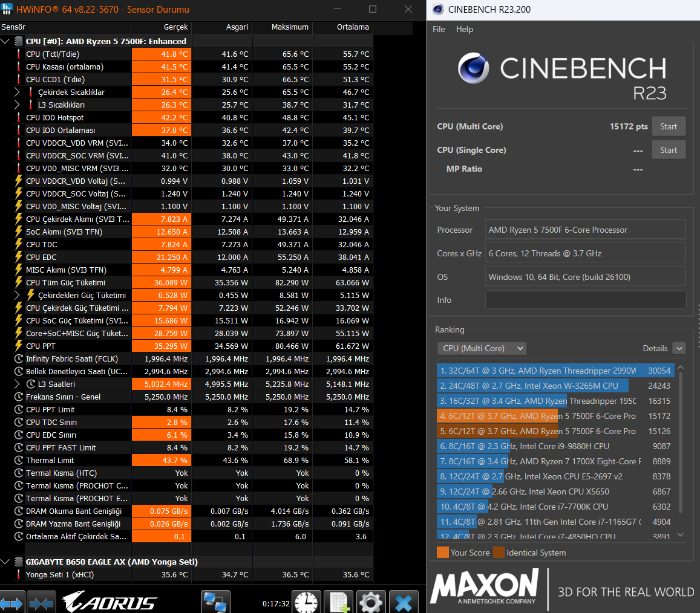Select the Termal Kısma (HTC) sensor row

click(186, 473)
